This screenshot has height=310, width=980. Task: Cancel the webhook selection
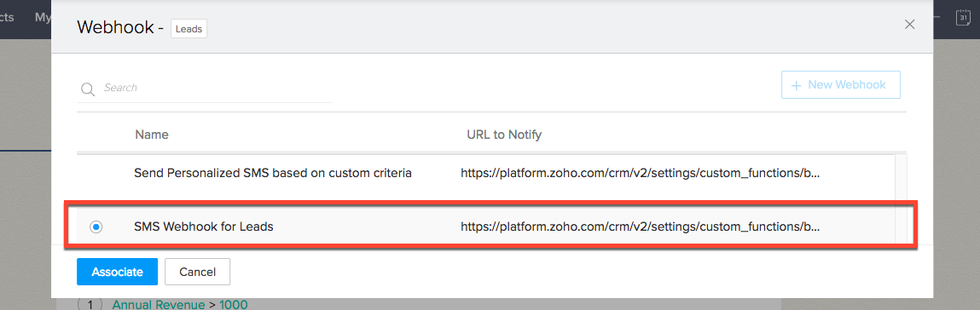(198, 272)
